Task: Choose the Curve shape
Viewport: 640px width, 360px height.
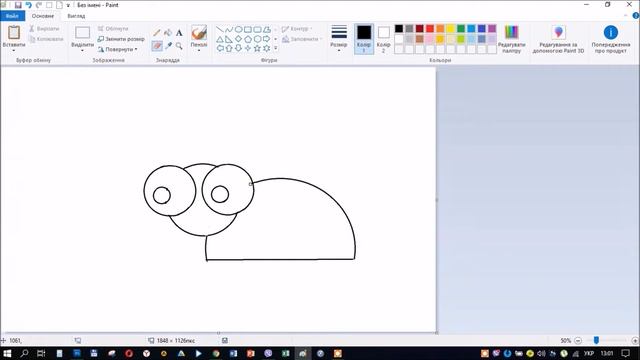Action: point(229,29)
